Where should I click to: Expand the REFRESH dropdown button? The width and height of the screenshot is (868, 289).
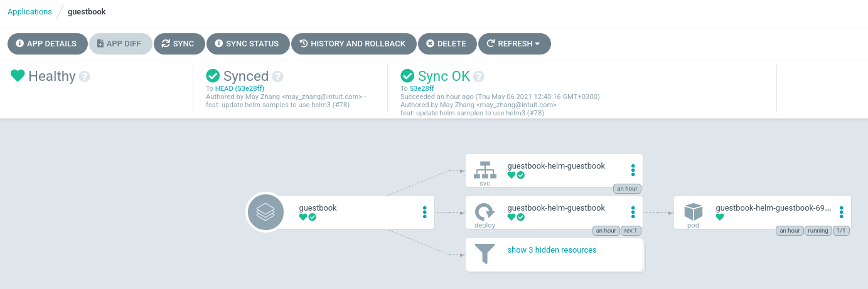[x=515, y=44]
